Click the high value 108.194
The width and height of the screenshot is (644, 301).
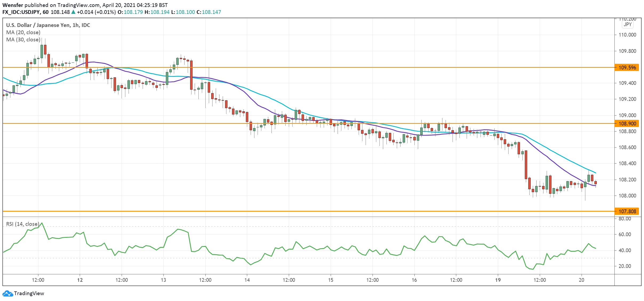[x=159, y=12]
